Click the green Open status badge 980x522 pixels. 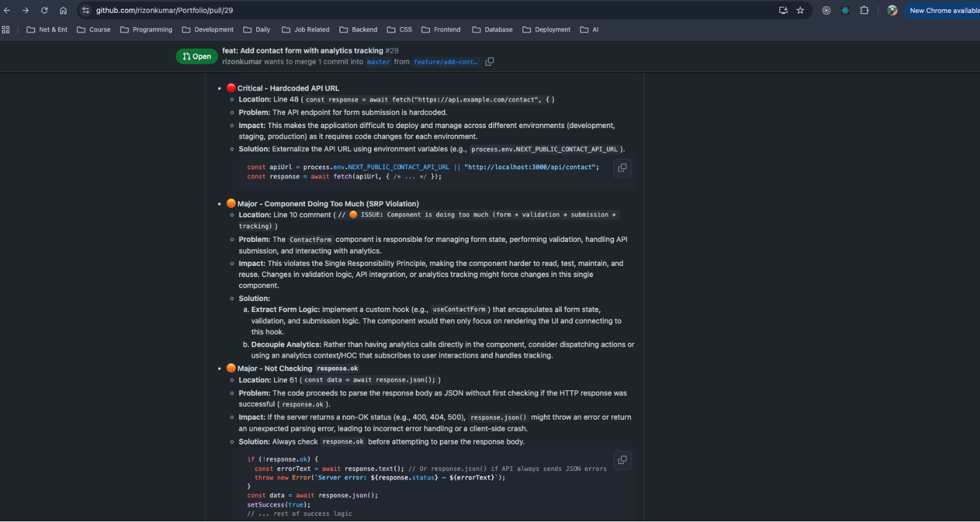196,57
